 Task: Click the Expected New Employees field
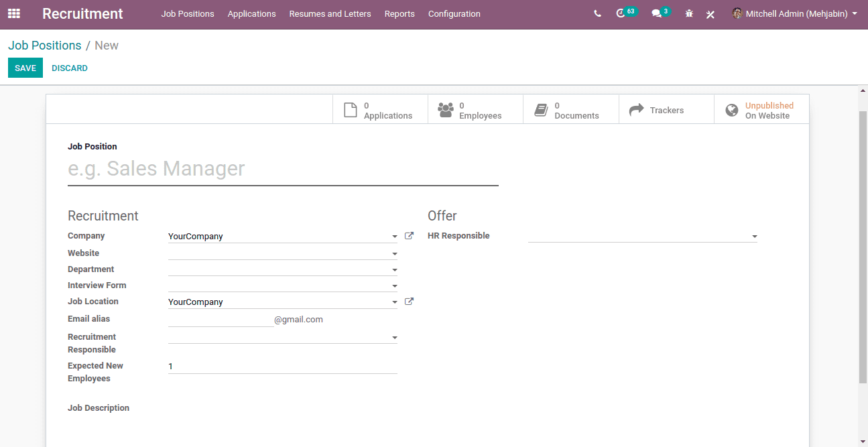click(x=283, y=367)
